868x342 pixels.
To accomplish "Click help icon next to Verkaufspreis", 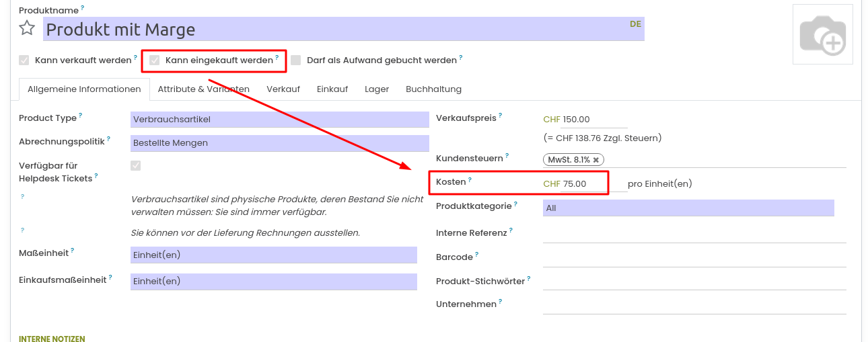I will [x=500, y=116].
